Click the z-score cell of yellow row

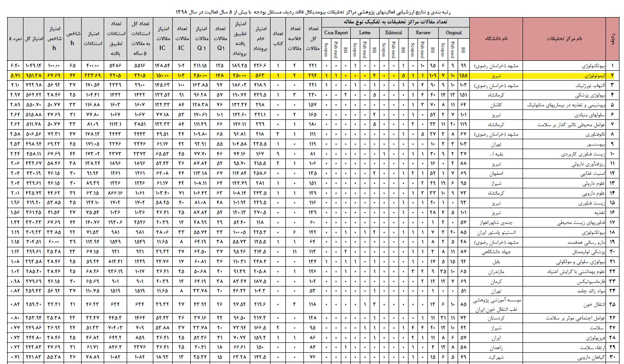click(x=14, y=75)
